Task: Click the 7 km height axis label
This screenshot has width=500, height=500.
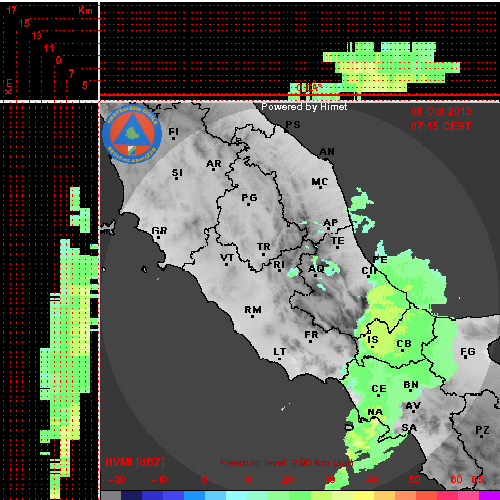Action: pyautogui.click(x=71, y=73)
